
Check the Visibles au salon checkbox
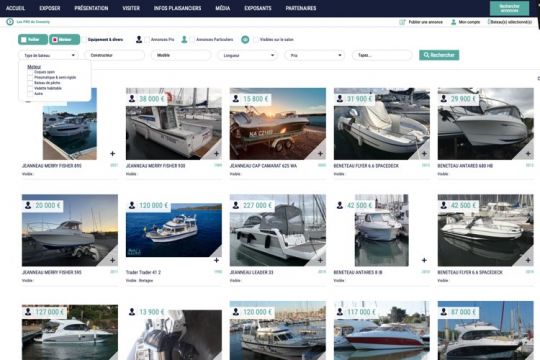point(256,40)
